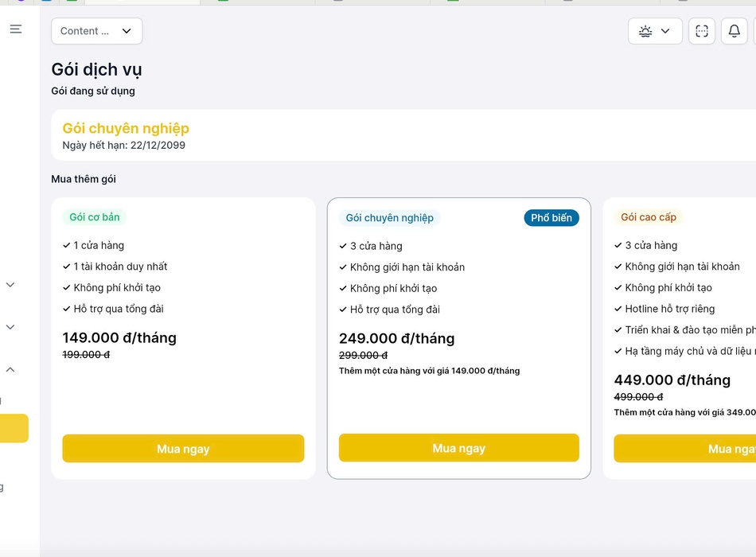Click the current plan Gói chuyên nghiệp heading
Screen dimensions: 756x557
126,128
